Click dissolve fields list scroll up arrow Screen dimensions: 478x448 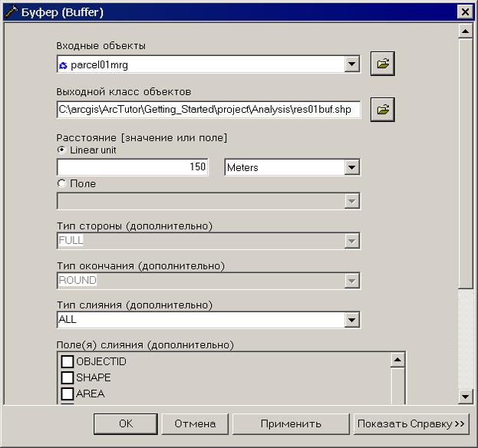tap(397, 360)
